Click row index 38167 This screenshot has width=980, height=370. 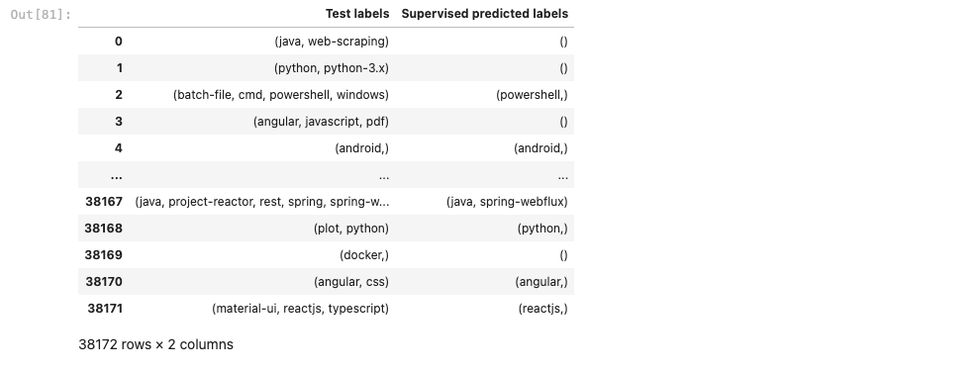pos(104,201)
